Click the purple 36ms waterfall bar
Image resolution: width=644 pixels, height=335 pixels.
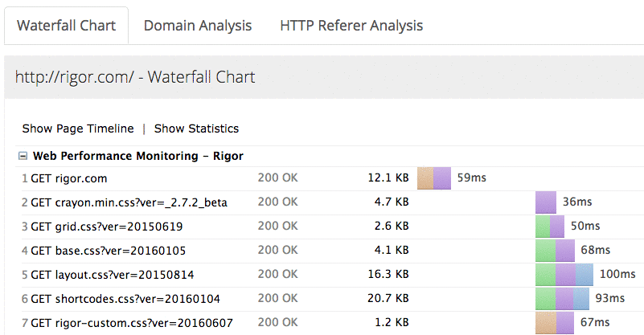(x=546, y=202)
